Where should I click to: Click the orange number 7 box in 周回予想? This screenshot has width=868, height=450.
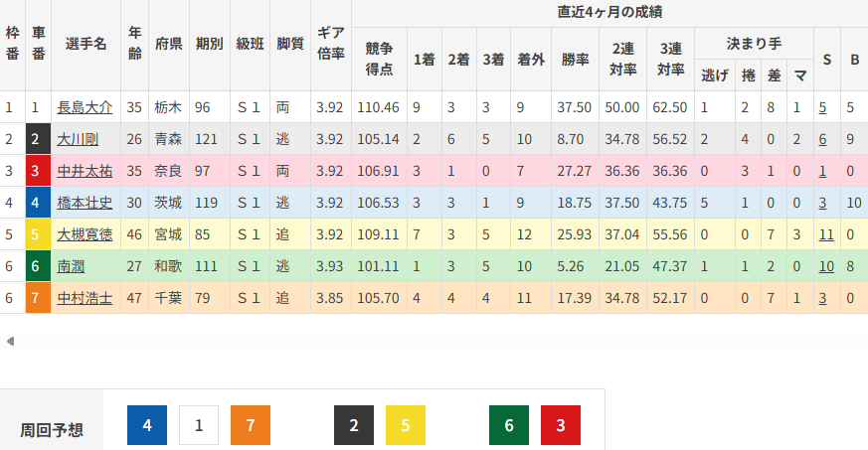click(251, 425)
